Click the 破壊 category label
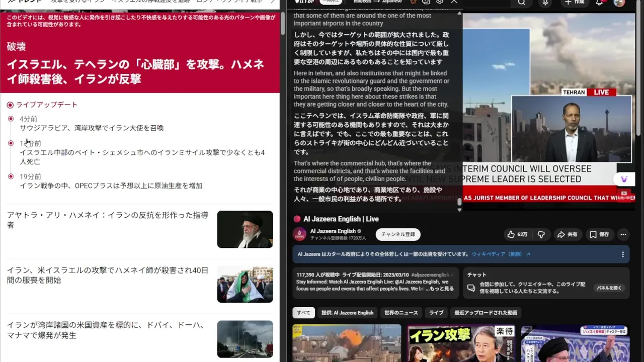 [x=16, y=46]
